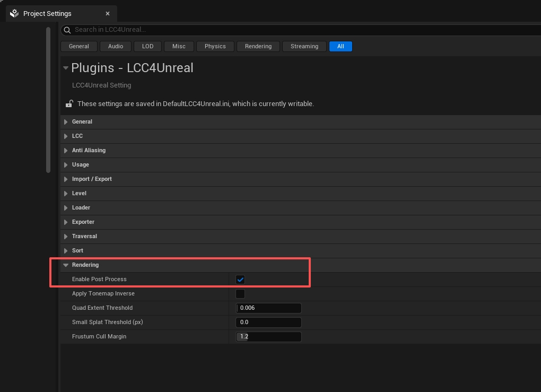Select the Audio filter button
Image resolution: width=541 pixels, height=392 pixels.
coord(116,46)
